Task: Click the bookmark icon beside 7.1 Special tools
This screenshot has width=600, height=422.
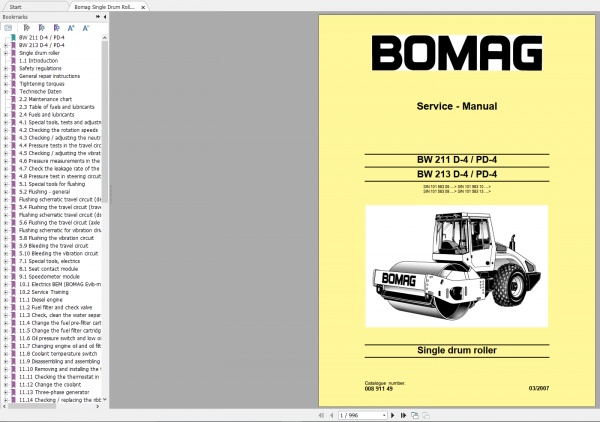Action: [x=13, y=261]
